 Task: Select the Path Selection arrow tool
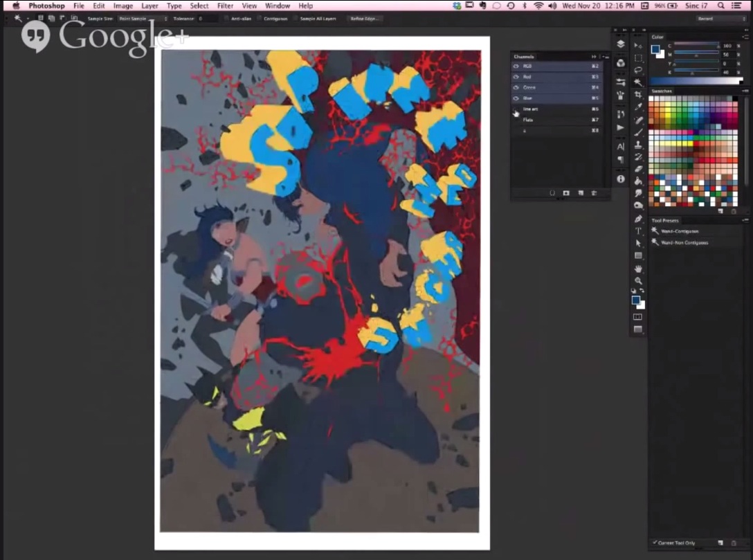[x=638, y=244]
